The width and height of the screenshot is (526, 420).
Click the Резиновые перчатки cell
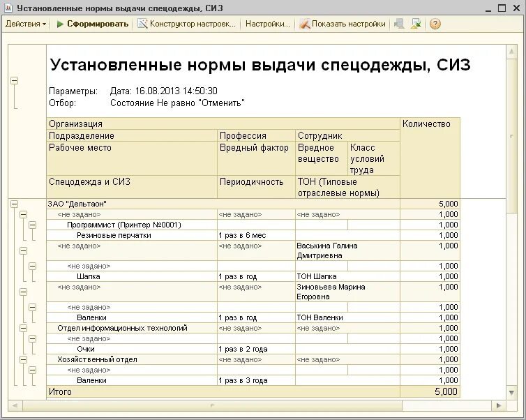[x=132, y=235]
